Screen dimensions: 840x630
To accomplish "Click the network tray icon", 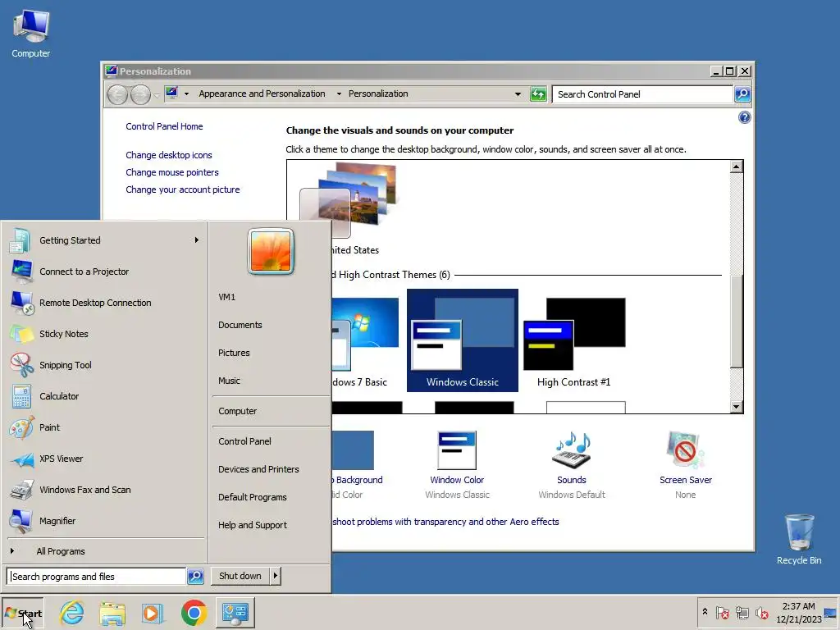I will 742,613.
